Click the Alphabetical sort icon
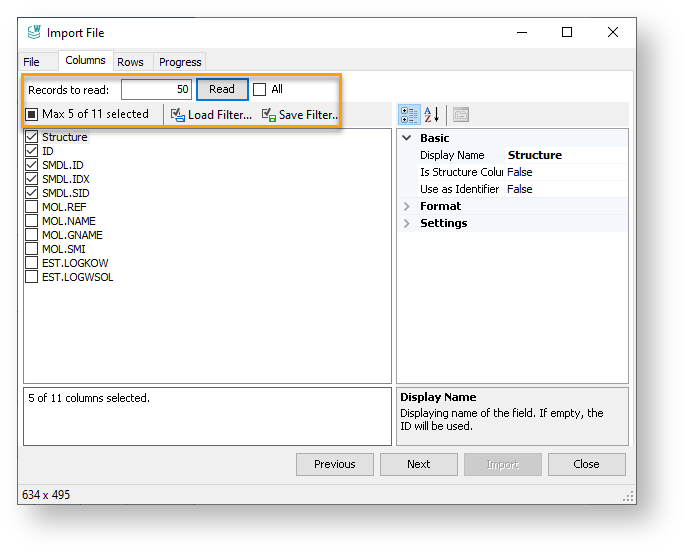685x553 pixels. point(431,115)
